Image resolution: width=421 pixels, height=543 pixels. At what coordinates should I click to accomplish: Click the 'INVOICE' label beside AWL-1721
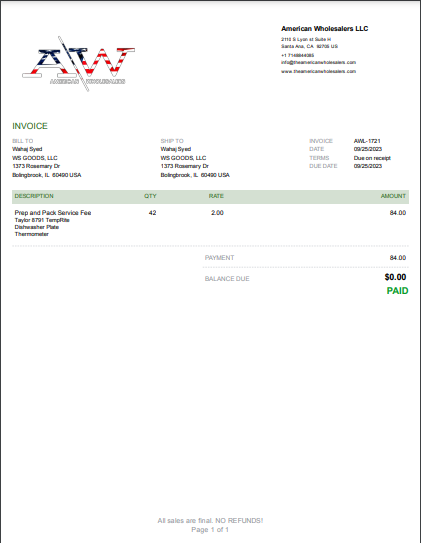(321, 141)
